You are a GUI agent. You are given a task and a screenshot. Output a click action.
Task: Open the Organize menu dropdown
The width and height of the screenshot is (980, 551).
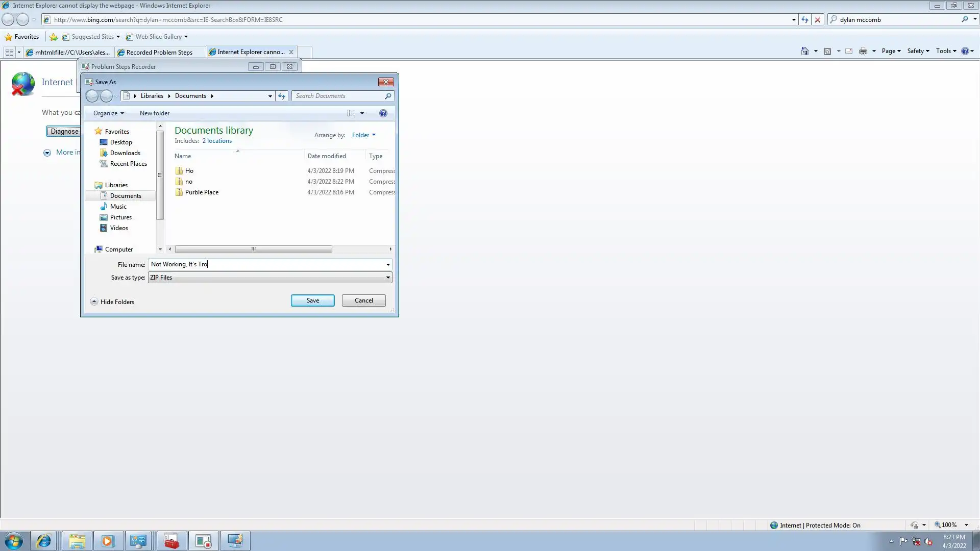108,113
